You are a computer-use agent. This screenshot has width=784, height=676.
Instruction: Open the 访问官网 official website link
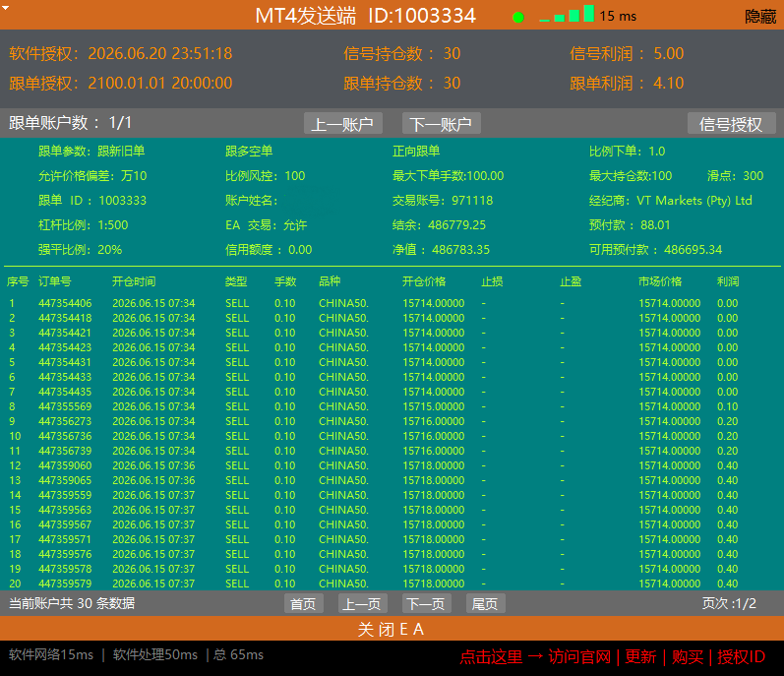pyautogui.click(x=579, y=656)
